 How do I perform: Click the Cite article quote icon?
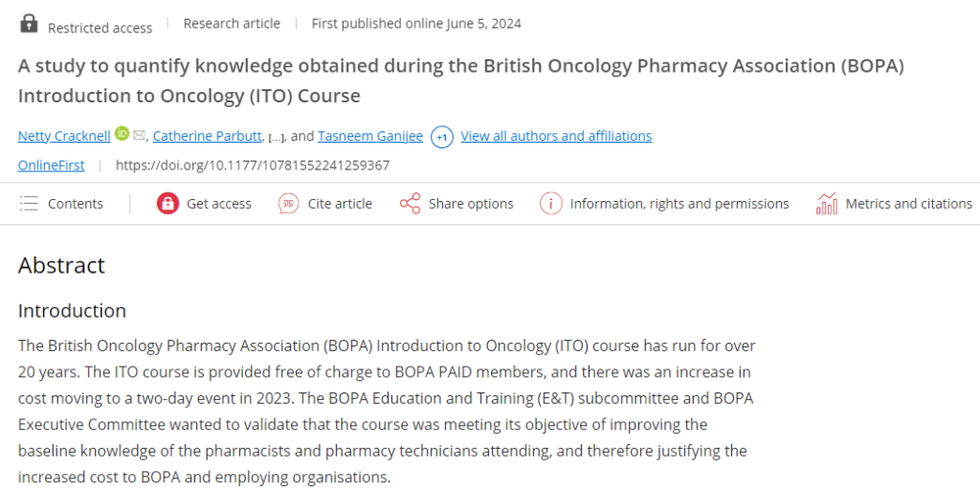(288, 204)
